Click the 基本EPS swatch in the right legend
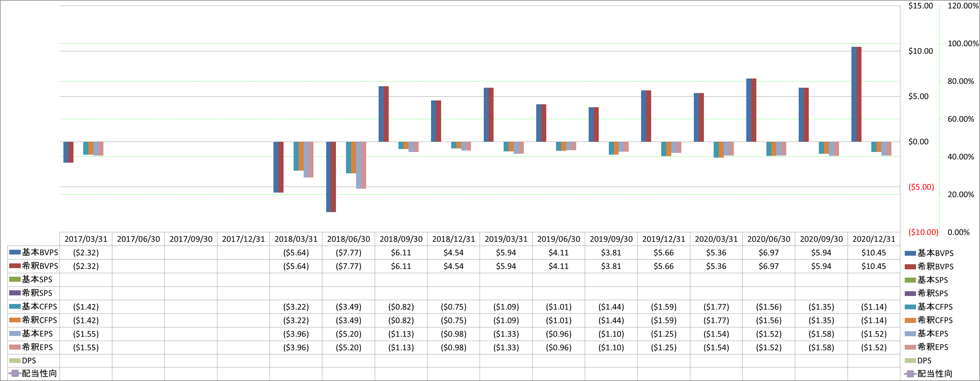The height and width of the screenshot is (381, 980). pos(910,334)
